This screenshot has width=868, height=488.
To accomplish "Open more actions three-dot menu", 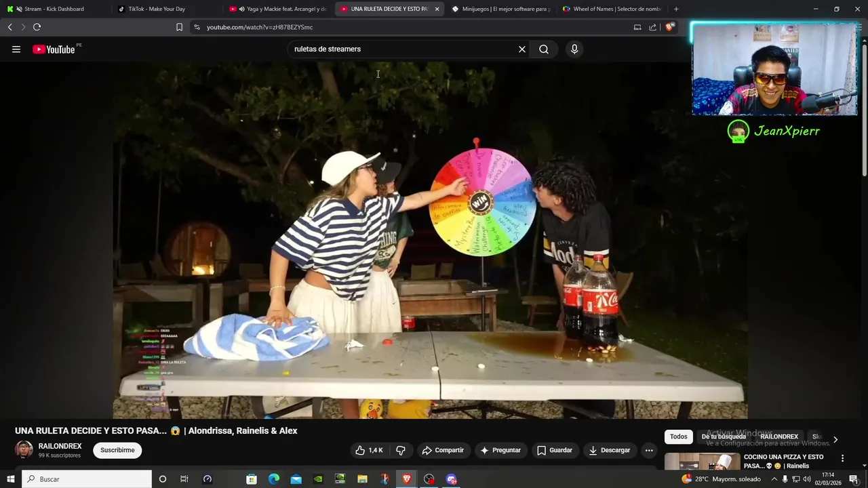I will click(x=649, y=450).
